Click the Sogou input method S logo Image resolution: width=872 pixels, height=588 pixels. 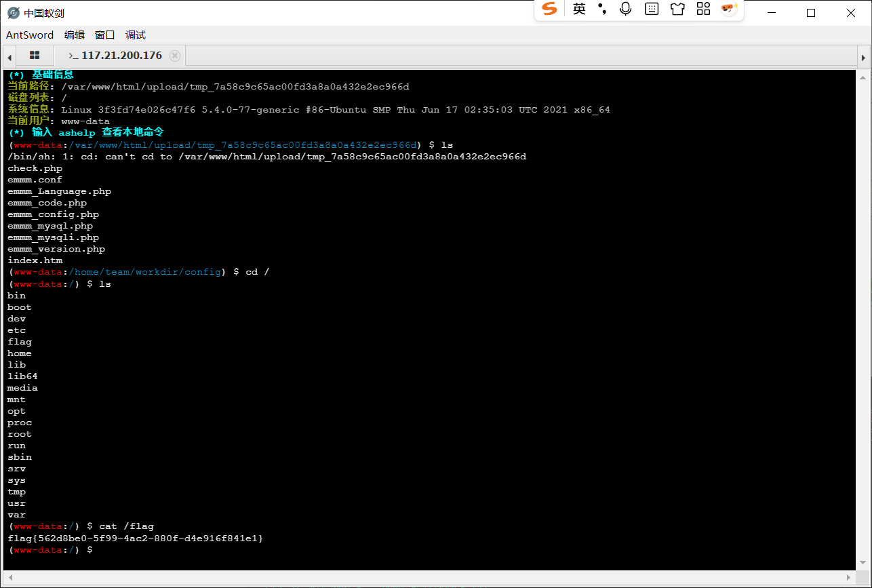[550, 9]
